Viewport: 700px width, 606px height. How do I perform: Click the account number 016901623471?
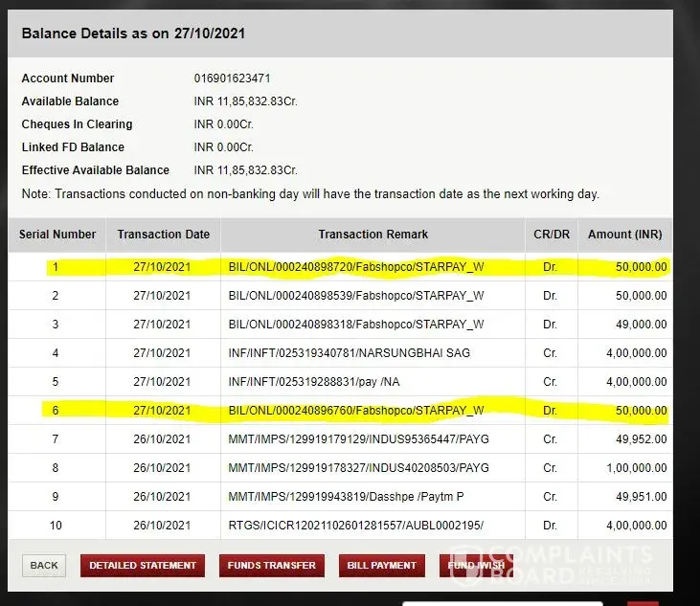[231, 79]
